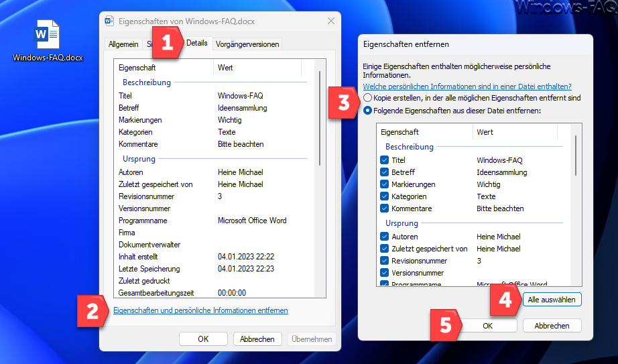Uncheck the 'Zuletzt gespeichert von' checkbox
Screen dimensions: 618x364
point(384,249)
